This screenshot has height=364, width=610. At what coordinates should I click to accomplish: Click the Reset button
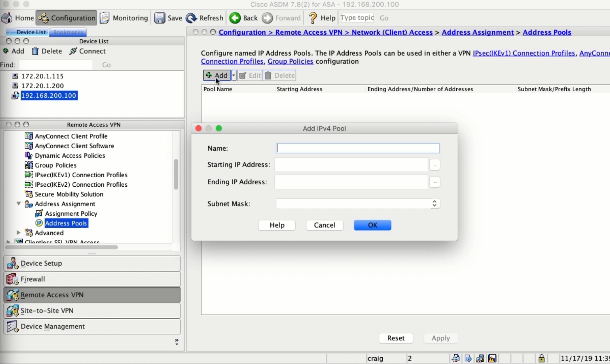tap(396, 338)
